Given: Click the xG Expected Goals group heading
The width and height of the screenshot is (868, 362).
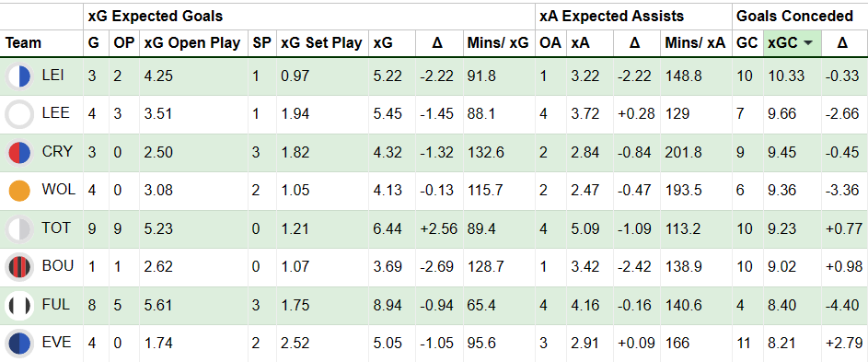Looking at the screenshot, I should coord(156,16).
